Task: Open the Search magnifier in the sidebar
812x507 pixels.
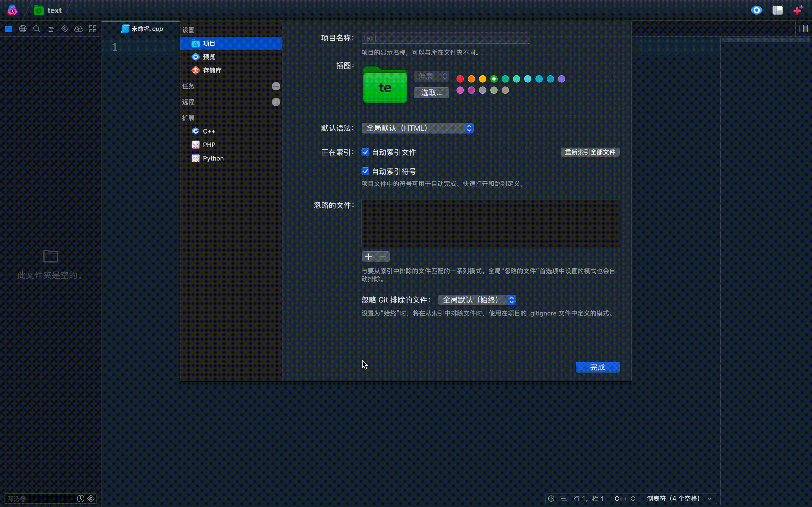Action: point(37,29)
